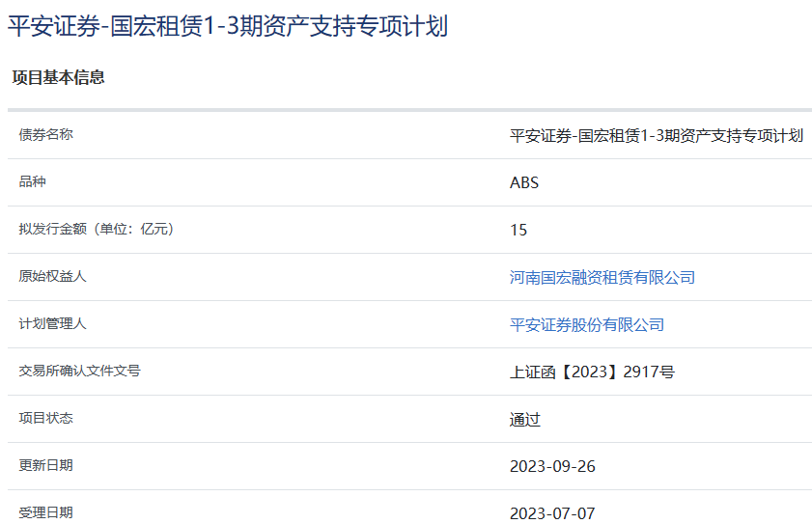Open 平安证券股份有限公司 link

587,324
